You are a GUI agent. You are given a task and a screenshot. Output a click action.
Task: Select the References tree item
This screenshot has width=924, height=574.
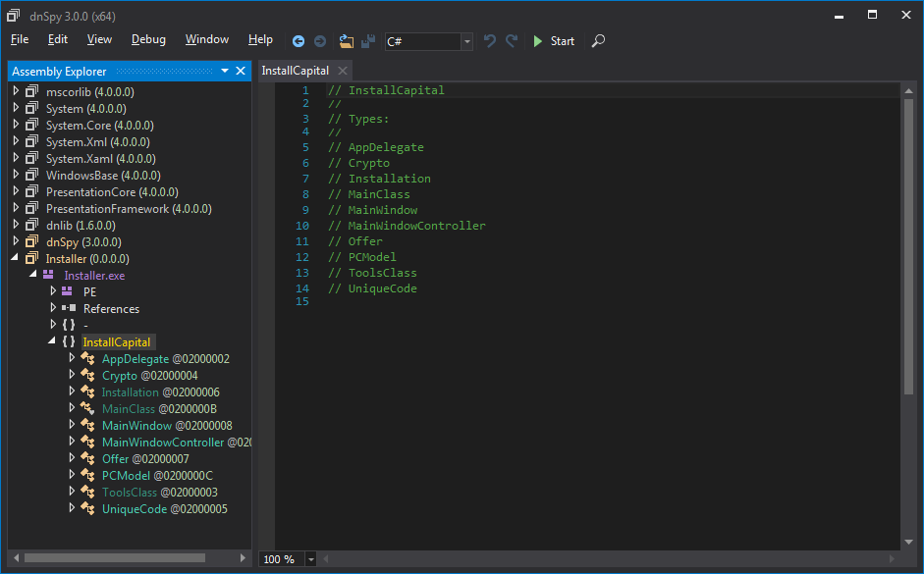pos(111,309)
